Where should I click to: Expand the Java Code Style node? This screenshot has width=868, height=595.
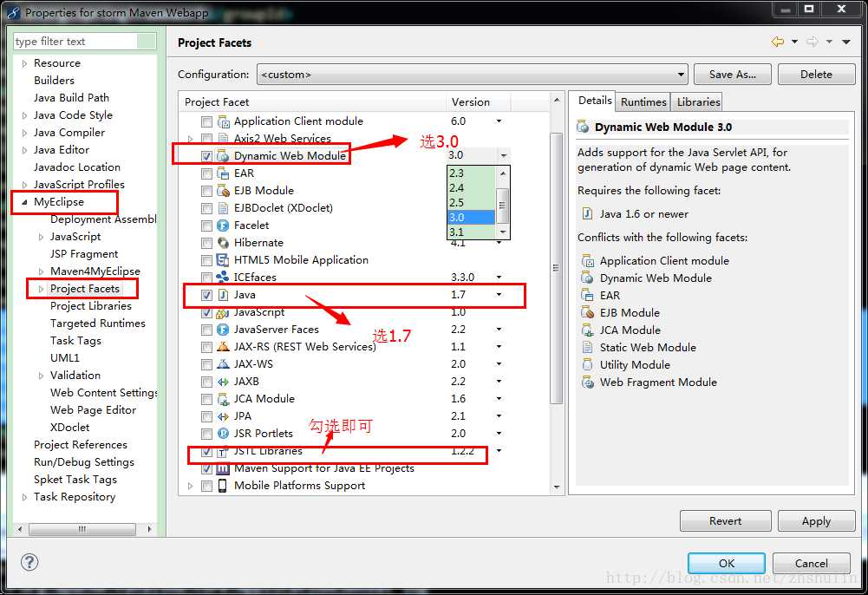pos(23,115)
